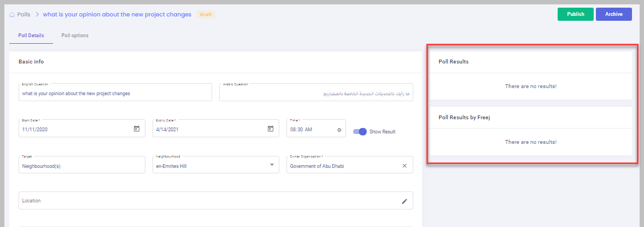Open the Expiry Date calendar picker icon
This screenshot has height=227, width=644.
point(270,129)
